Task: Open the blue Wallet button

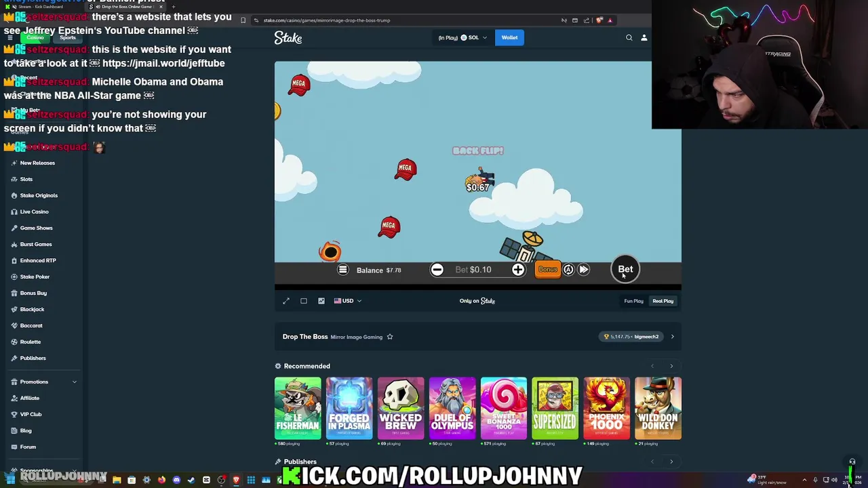Action: point(509,38)
